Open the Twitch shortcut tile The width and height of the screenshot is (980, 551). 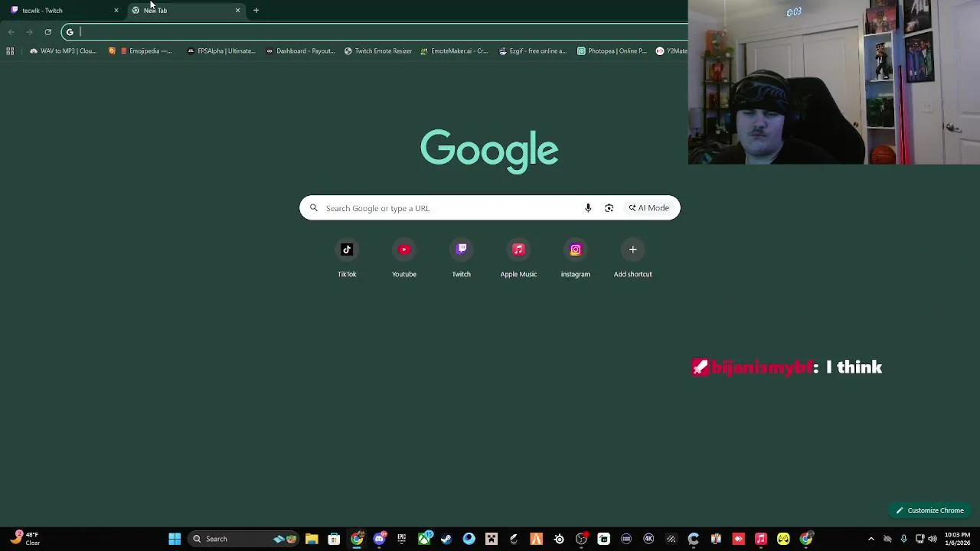[461, 259]
